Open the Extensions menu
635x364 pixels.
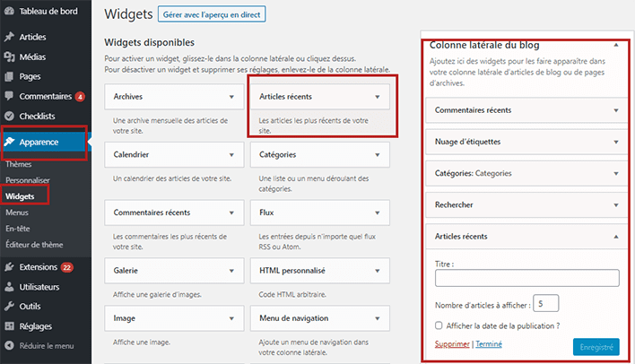pyautogui.click(x=38, y=267)
